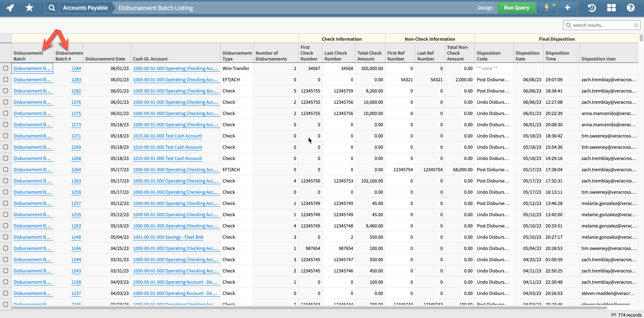The width and height of the screenshot is (644, 318).
Task: Sort by the Disbursement Date column header
Action: point(105,59)
